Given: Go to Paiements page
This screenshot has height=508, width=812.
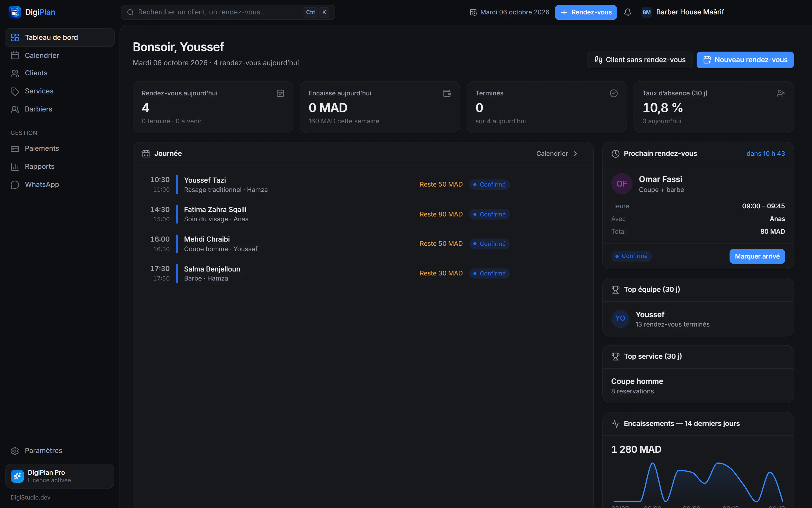Looking at the screenshot, I should 60,148.
